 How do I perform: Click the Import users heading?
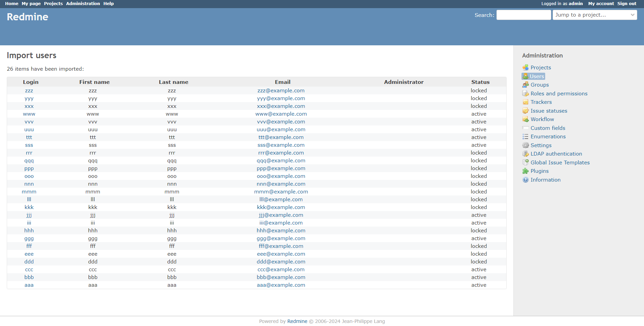(x=31, y=55)
